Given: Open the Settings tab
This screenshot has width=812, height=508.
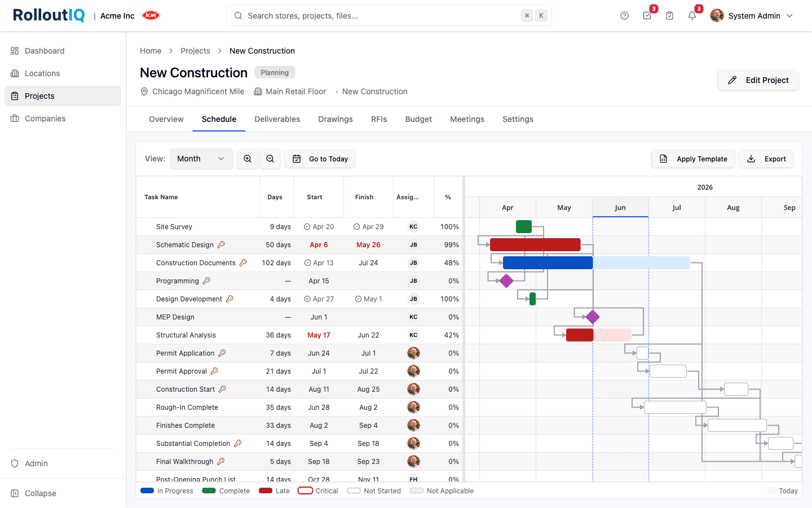Looking at the screenshot, I should coord(518,119).
